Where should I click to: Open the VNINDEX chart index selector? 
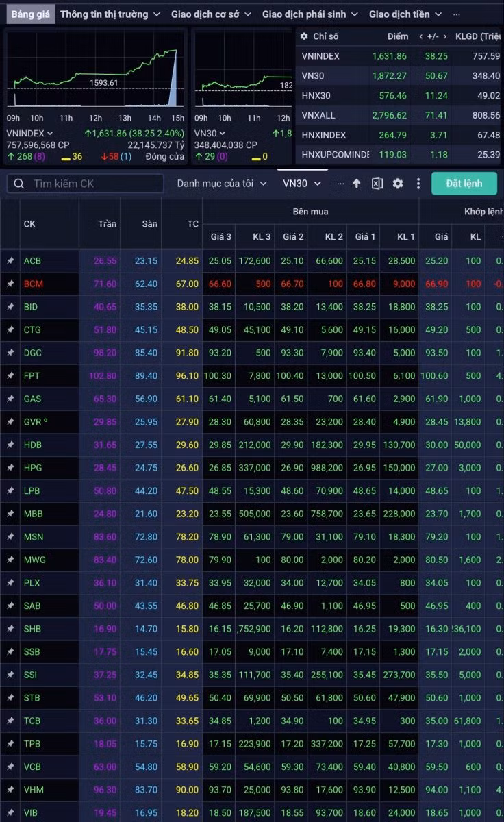point(28,134)
